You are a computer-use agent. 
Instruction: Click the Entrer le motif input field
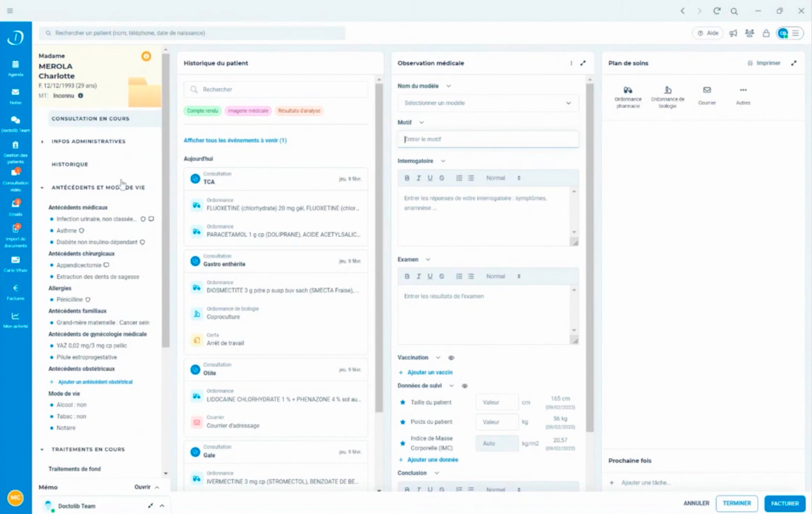coord(488,139)
